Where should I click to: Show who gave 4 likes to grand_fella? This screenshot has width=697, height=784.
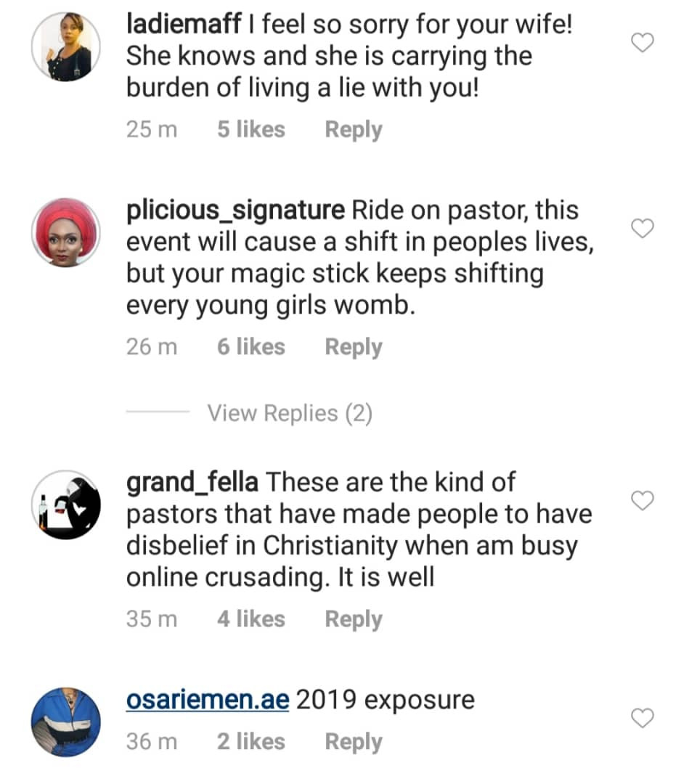pos(250,619)
